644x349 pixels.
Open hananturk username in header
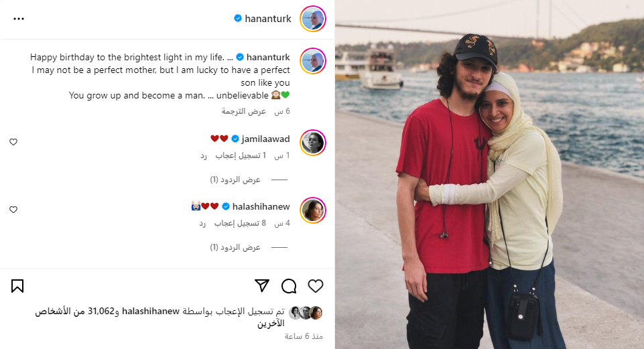268,19
